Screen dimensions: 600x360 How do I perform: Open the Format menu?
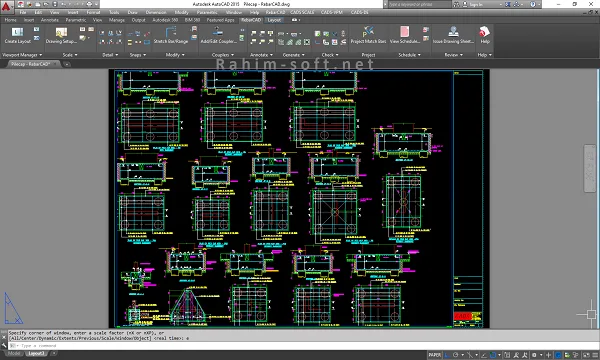pyautogui.click(x=93, y=13)
